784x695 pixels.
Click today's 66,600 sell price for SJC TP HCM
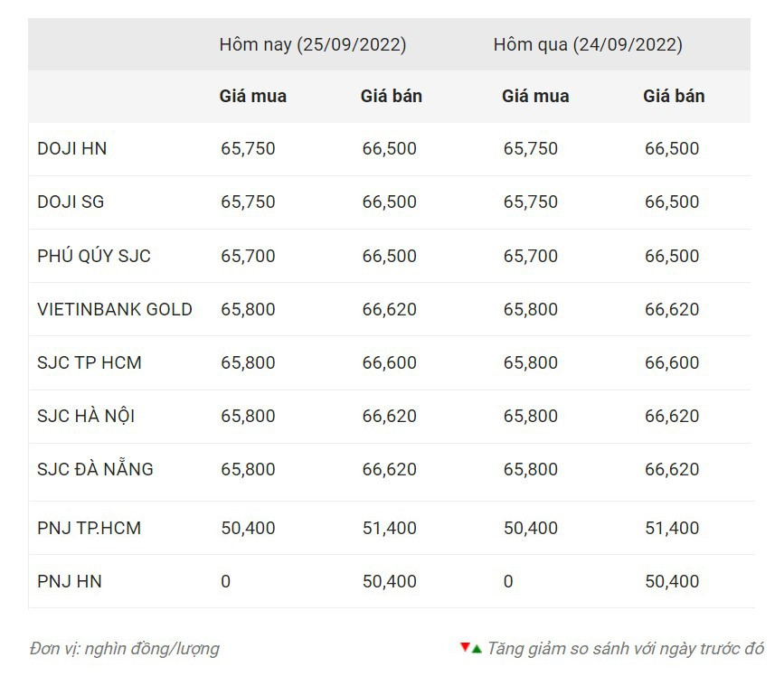coord(389,362)
